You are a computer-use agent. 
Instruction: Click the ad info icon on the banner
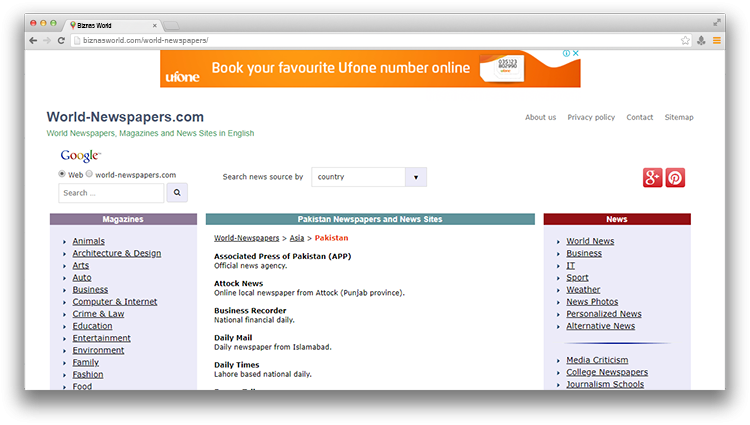click(566, 53)
